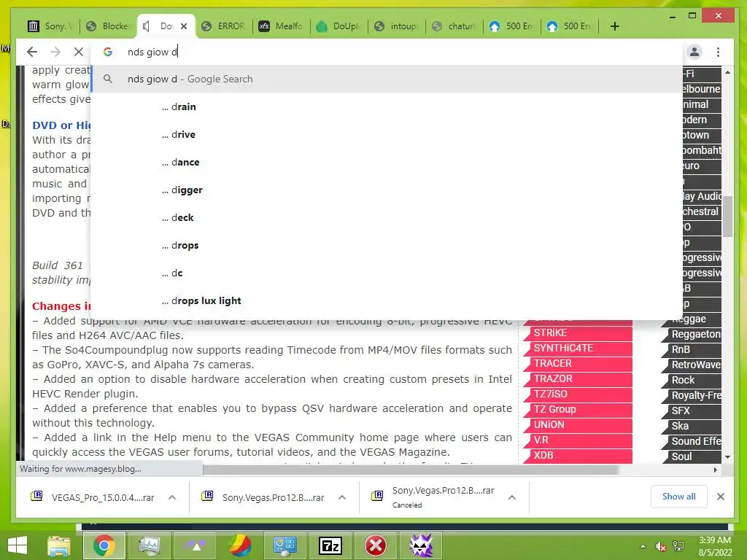Image resolution: width=747 pixels, height=560 pixels.
Task: Expand options for canceled Sony.Vegas download
Action: click(512, 497)
